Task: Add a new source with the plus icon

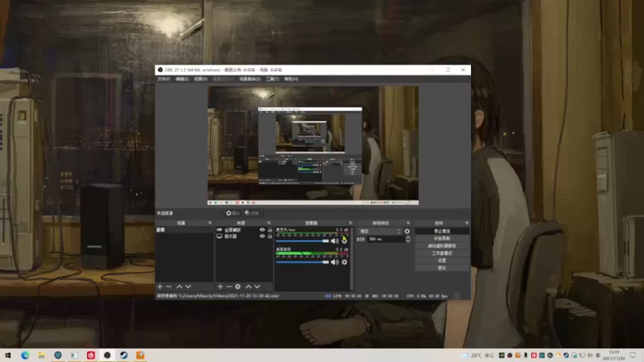Action: click(220, 286)
